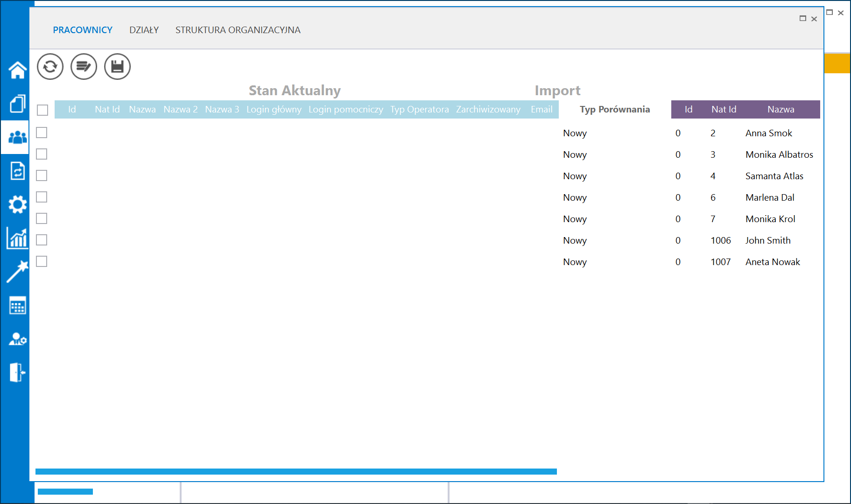
Task: Switch to the DZIAŁY tab
Action: 144,30
